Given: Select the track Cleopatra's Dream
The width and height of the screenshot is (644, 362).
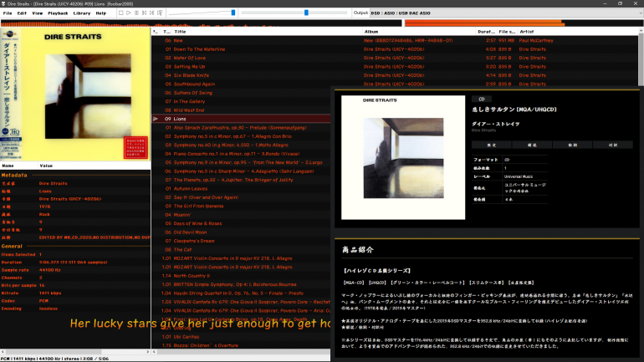Looking at the screenshot, I should [195, 241].
